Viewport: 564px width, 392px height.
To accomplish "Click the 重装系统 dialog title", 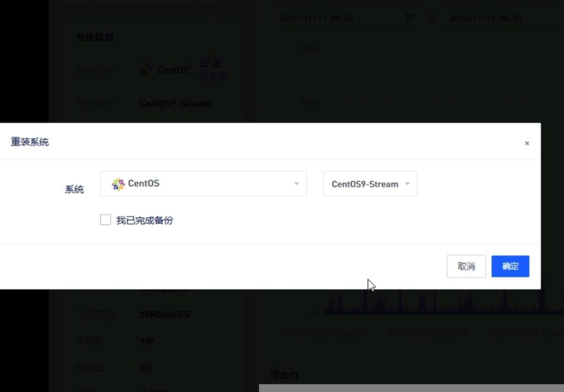I will pyautogui.click(x=30, y=142).
